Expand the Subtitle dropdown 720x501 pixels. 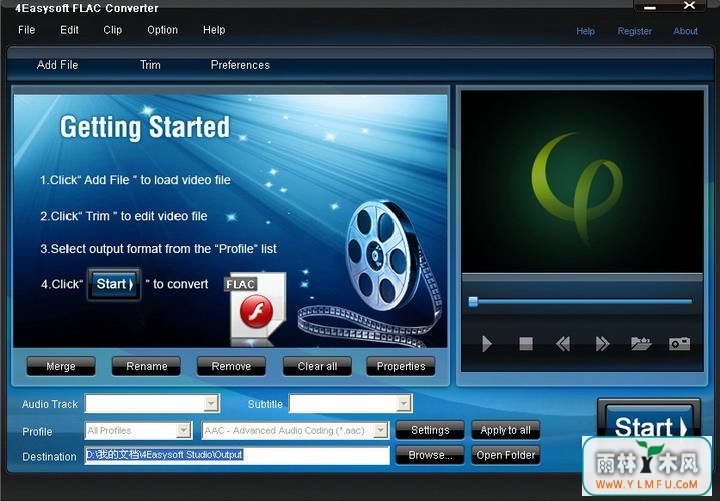point(403,404)
